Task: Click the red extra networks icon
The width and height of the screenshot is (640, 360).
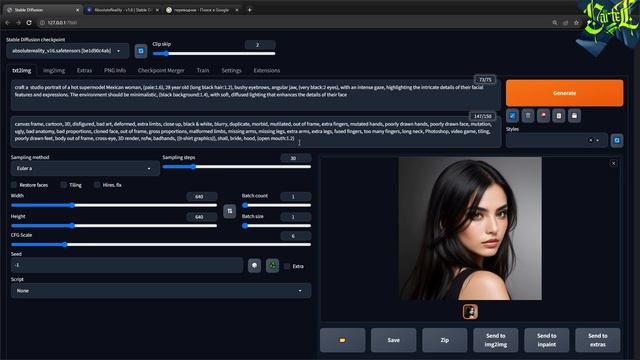Action: coord(543,116)
